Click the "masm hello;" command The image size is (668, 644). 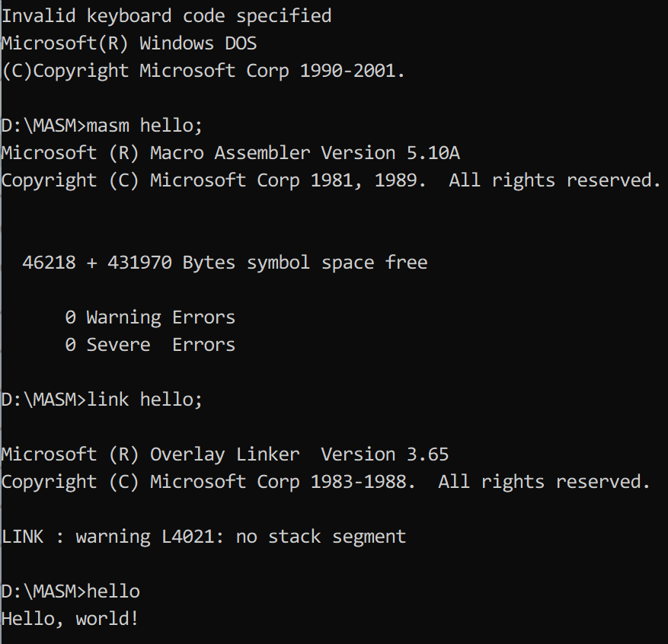click(144, 126)
